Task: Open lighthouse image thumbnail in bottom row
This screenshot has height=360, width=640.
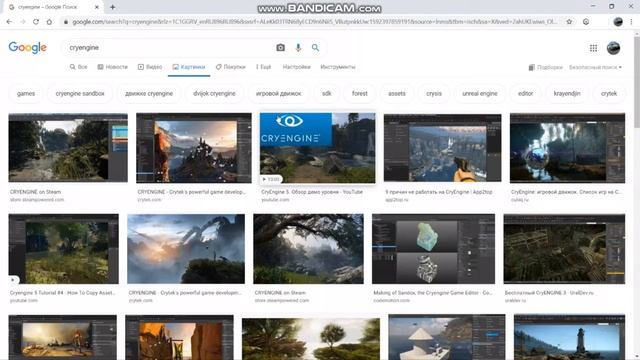Action: [x=569, y=337]
